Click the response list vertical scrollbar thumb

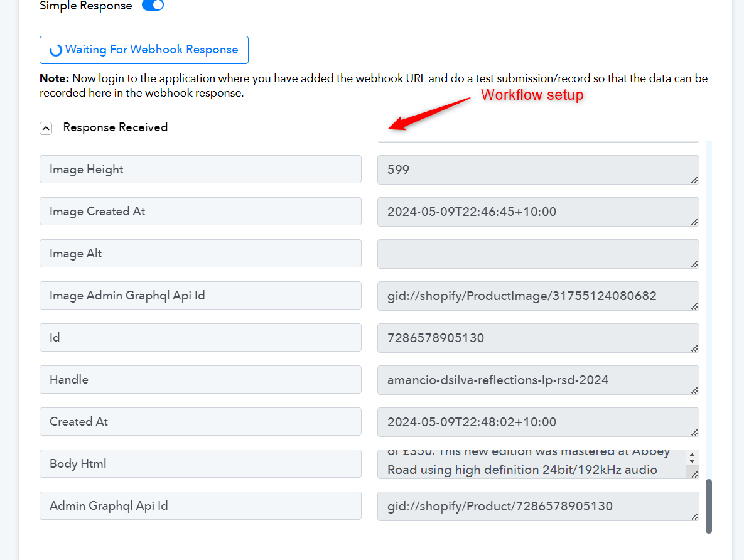click(x=709, y=506)
